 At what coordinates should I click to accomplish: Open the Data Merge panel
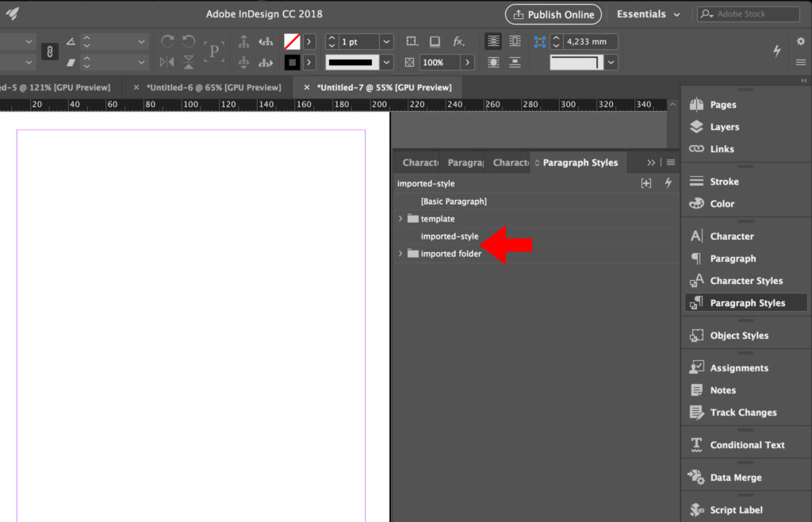click(x=736, y=477)
